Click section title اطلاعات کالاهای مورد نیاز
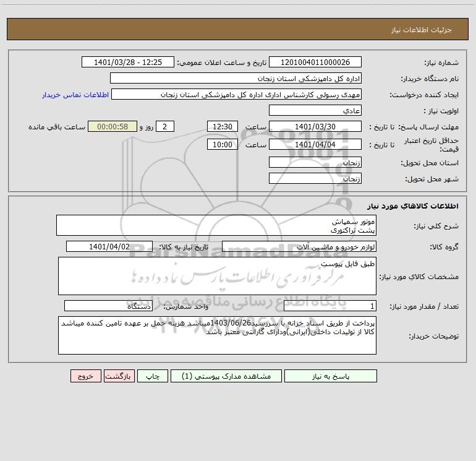Viewport: 476px width, 461px height. (412, 205)
